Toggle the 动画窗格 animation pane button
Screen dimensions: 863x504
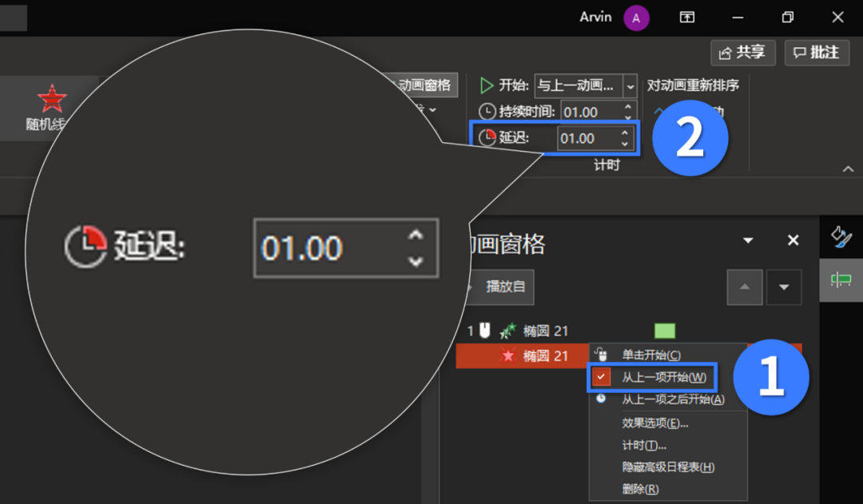[x=424, y=85]
